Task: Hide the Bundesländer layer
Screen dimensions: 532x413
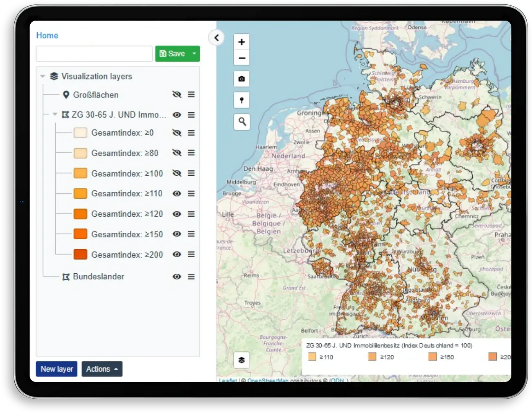Action: 177,277
